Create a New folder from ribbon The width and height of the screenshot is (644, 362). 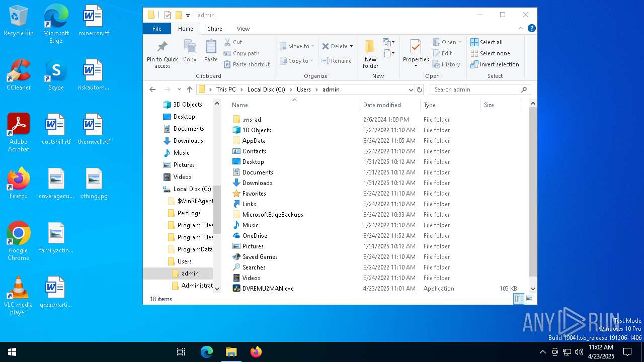click(x=370, y=54)
